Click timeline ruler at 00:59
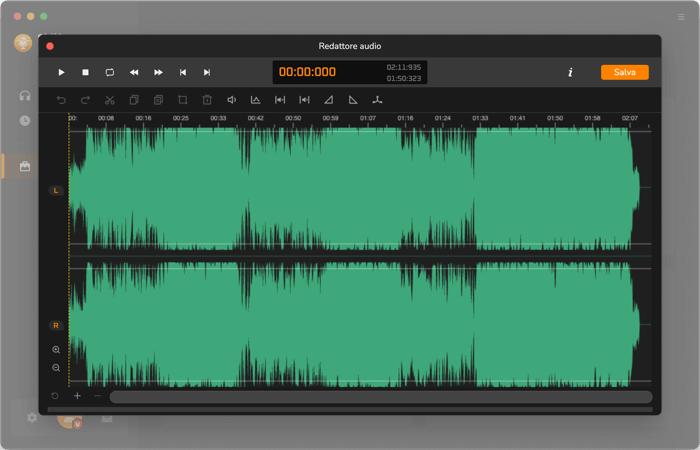This screenshot has height=450, width=700. click(330, 118)
